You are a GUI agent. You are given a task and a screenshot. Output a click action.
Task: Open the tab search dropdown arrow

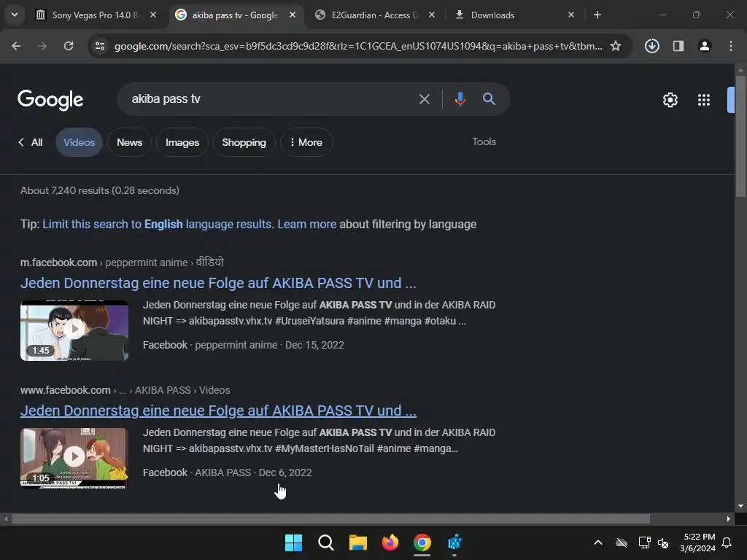(x=15, y=15)
